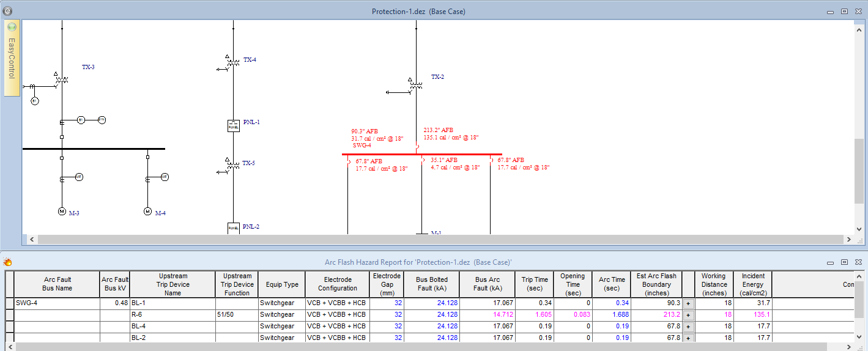Click the Incident Energy column header
Screen dimensions: 868x351
753,284
